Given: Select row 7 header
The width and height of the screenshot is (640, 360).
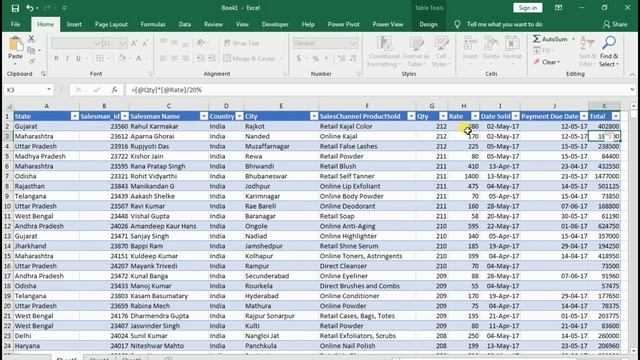Looking at the screenshot, I should 7,176.
